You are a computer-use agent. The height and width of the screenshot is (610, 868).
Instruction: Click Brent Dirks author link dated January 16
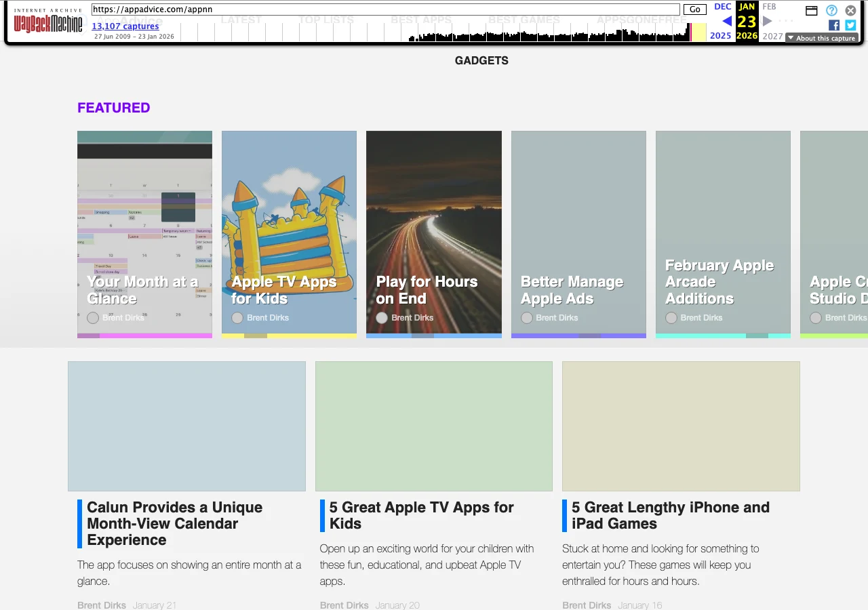[x=587, y=605]
